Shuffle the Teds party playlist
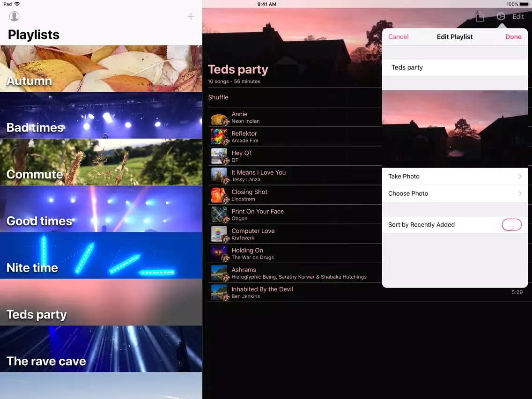532x399 pixels. pyautogui.click(x=218, y=97)
